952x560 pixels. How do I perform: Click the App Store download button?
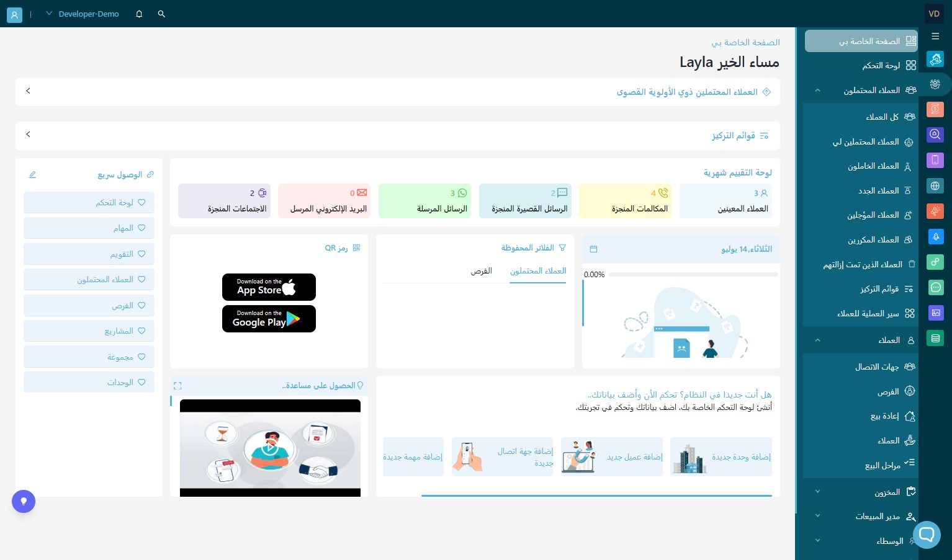point(269,287)
